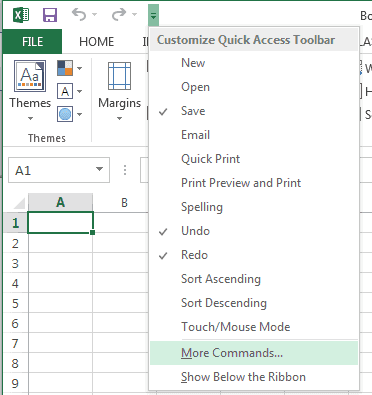Viewport: 372px width, 395px height.
Task: Click the Save floppy disk icon
Action: click(x=50, y=15)
